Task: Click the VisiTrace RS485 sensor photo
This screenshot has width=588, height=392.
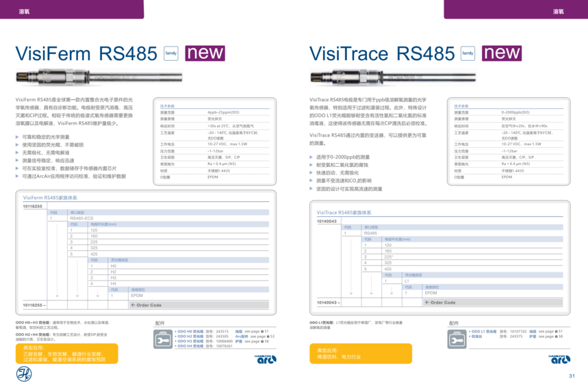Action: click(393, 77)
